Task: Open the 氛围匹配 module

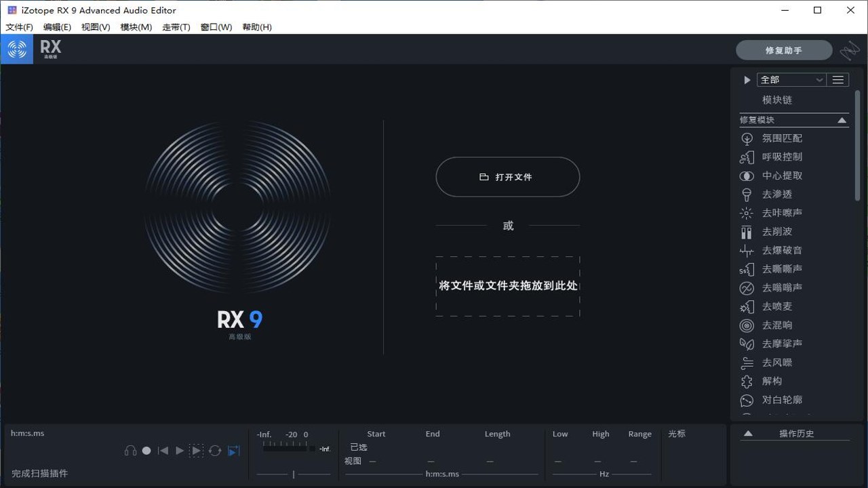Action: click(782, 138)
